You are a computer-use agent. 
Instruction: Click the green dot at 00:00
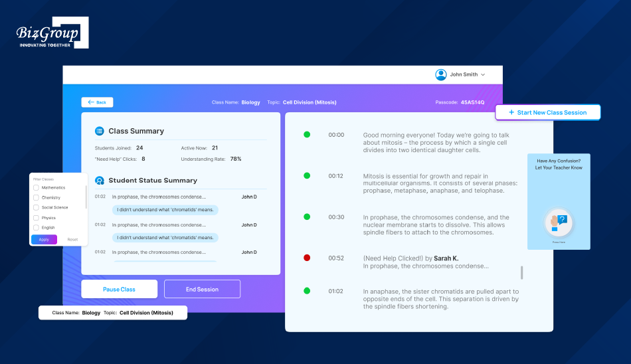tap(307, 135)
